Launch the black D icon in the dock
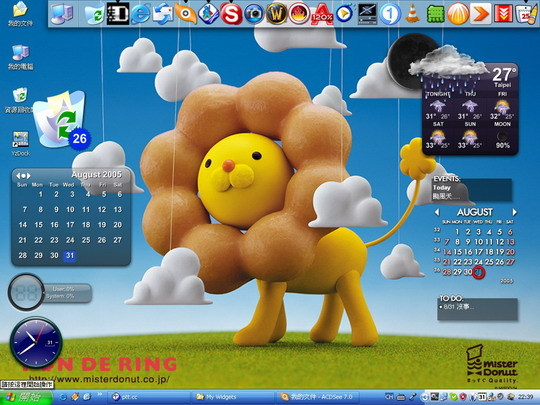This screenshot has width=540, height=405. [x=117, y=14]
